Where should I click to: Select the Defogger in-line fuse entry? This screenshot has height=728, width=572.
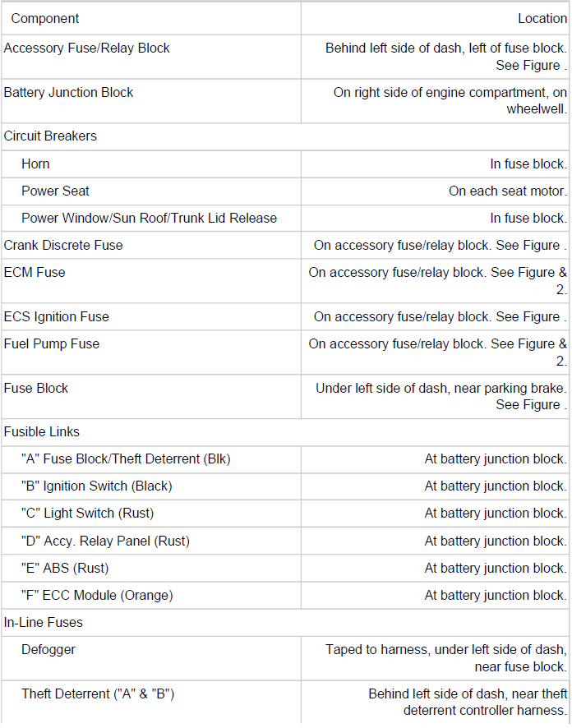point(48,650)
